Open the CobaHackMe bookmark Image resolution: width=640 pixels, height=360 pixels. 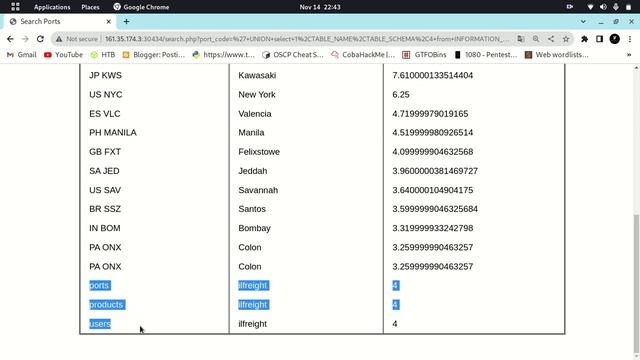[363, 55]
